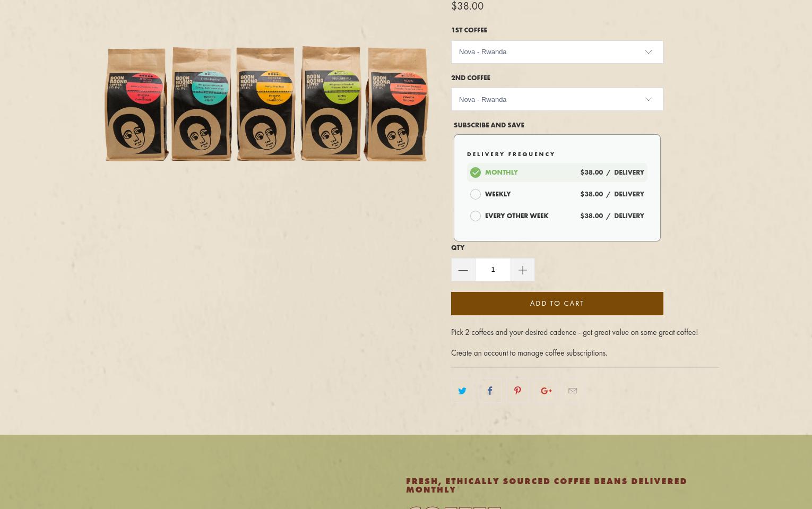
Task: Click the Nova Rwanda coffee bag
Action: point(397,105)
